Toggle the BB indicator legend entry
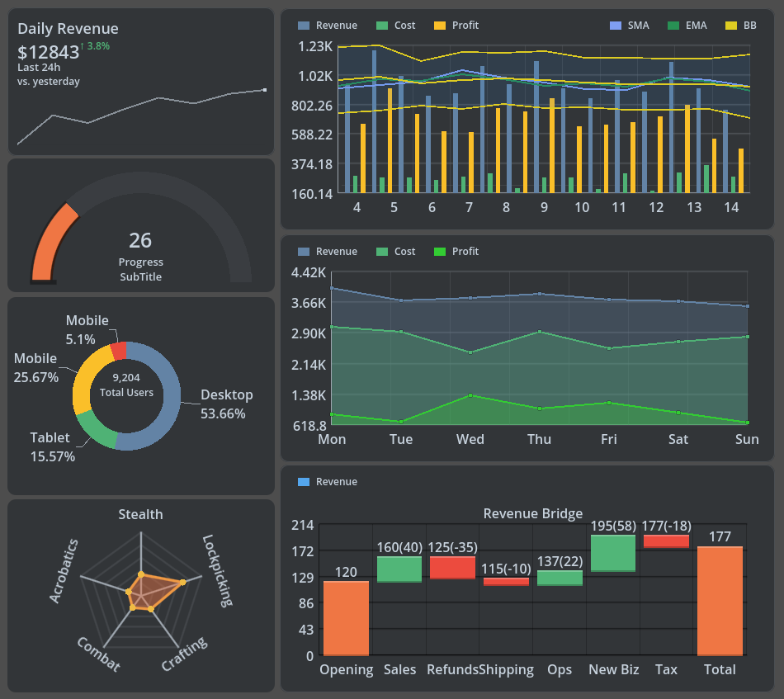Screen dimensions: 784x699 click(741, 26)
